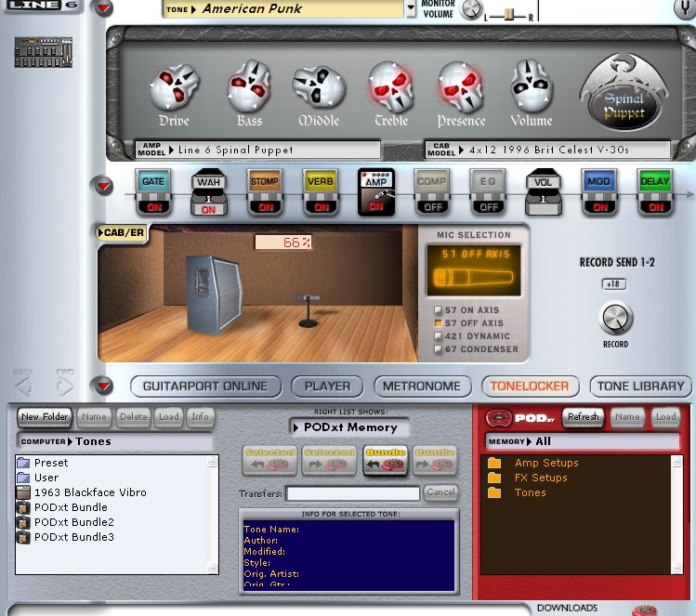Click the room percentage 66% value box

(283, 242)
